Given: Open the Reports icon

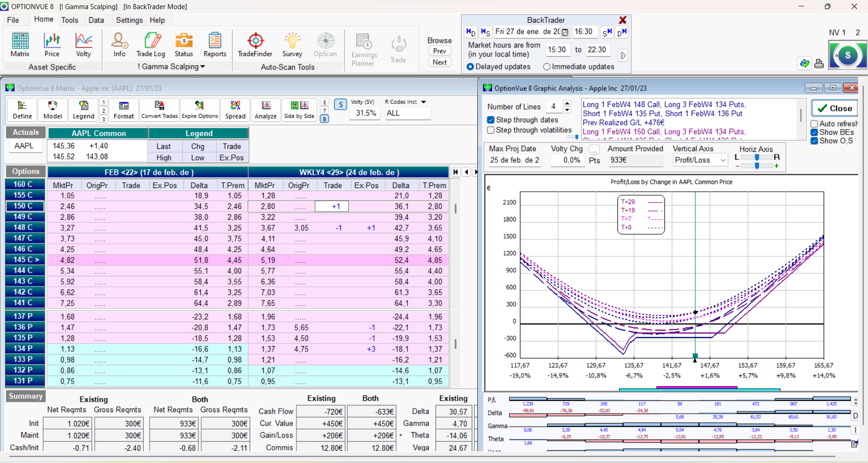Looking at the screenshot, I should (x=215, y=45).
